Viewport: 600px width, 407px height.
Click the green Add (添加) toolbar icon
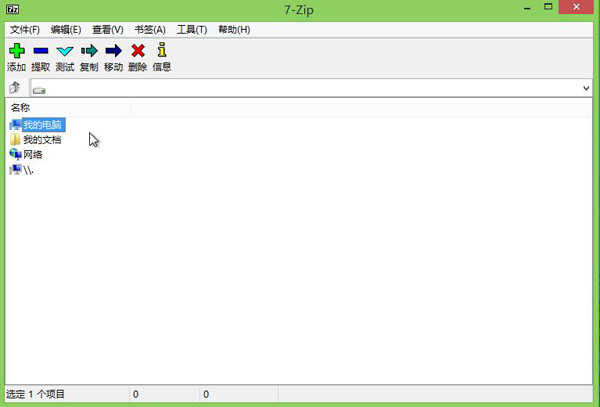[x=17, y=50]
